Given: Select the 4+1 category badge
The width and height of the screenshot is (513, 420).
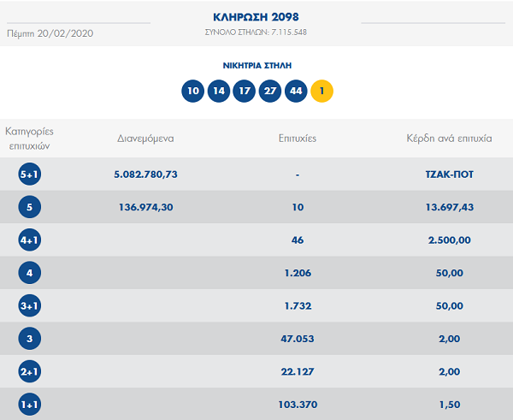Looking at the screenshot, I should tap(30, 240).
